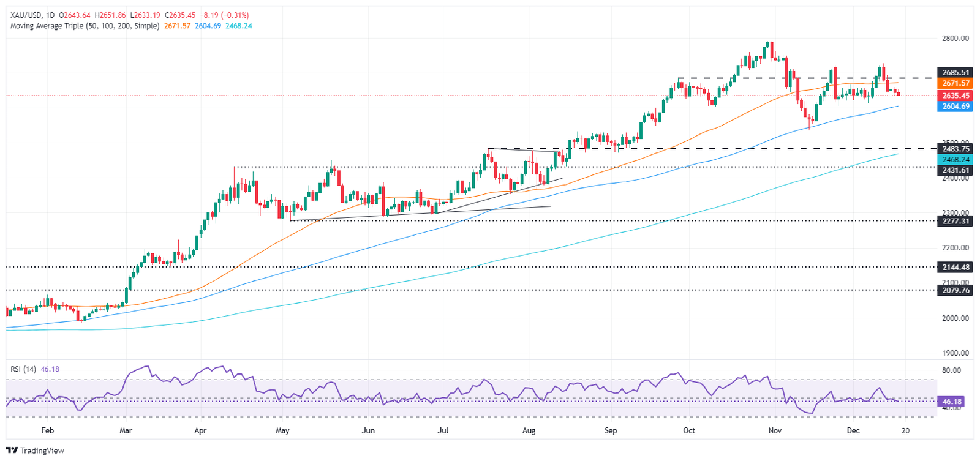Click the Jul label on time axis
Image resolution: width=980 pixels, height=461 pixels.
pos(443,430)
